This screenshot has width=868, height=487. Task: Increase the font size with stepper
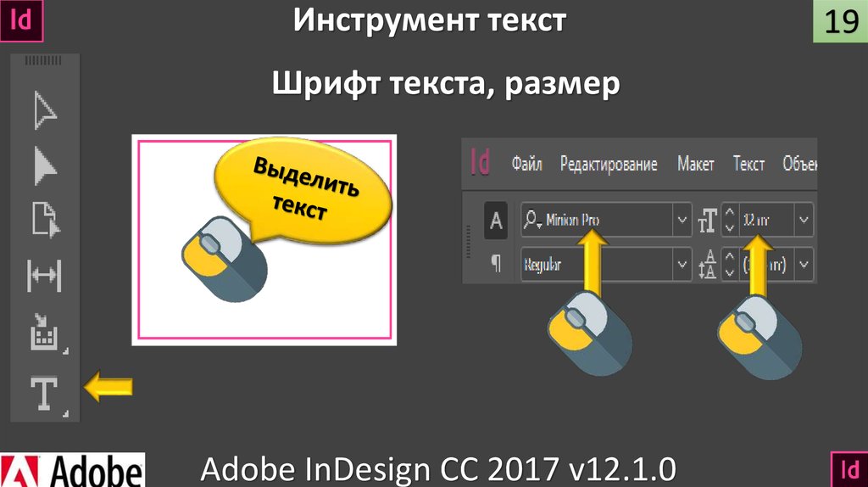coord(730,213)
